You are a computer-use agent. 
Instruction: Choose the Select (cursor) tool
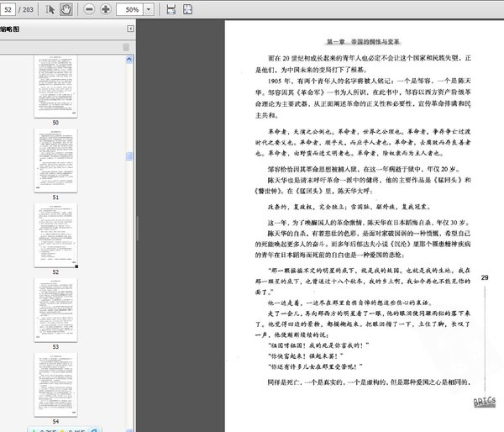[50, 9]
